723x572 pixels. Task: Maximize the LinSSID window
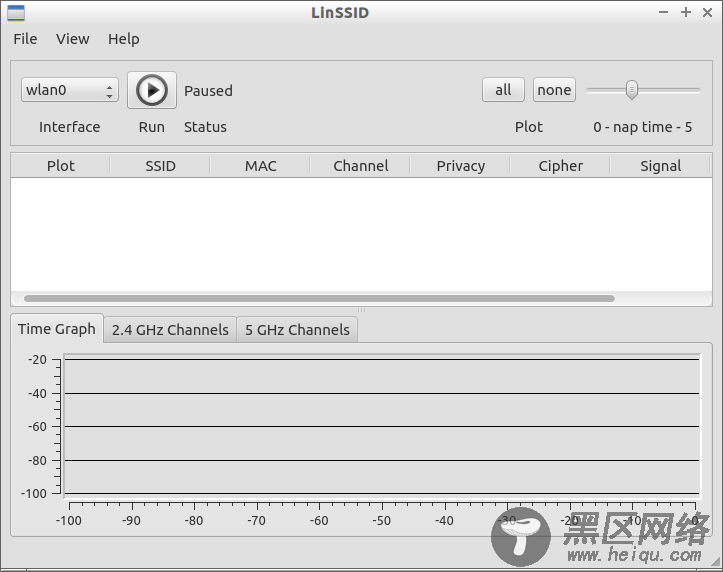point(686,12)
